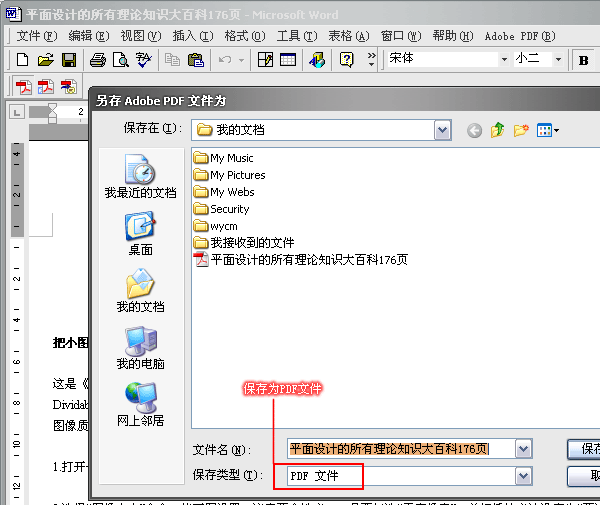Select the My Music folder
This screenshot has height=505, width=600.
click(223, 158)
